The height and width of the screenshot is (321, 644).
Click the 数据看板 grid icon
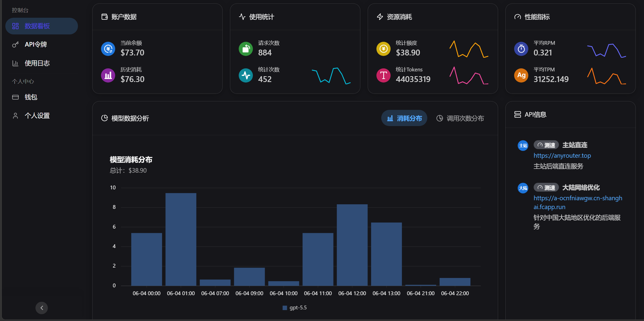[x=15, y=26]
